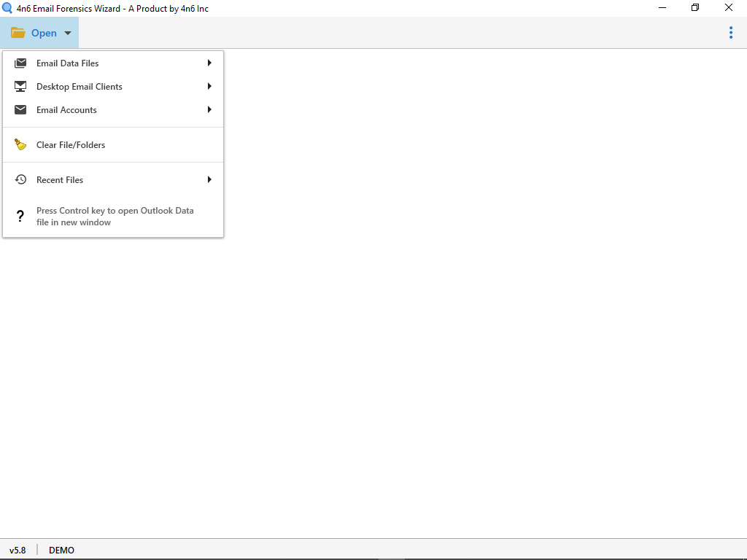The width and height of the screenshot is (747, 560).
Task: Open the Recent Files menu entry
Action: pos(113,179)
